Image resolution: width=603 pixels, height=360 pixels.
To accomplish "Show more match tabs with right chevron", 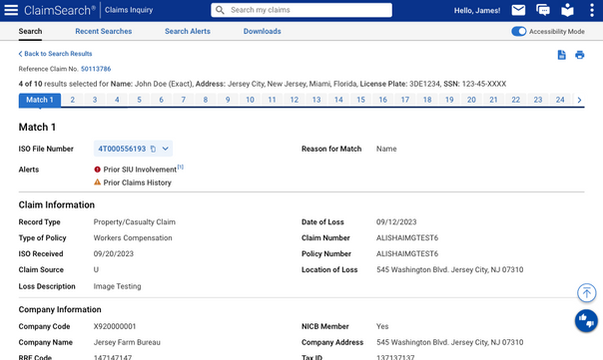I will [579, 100].
